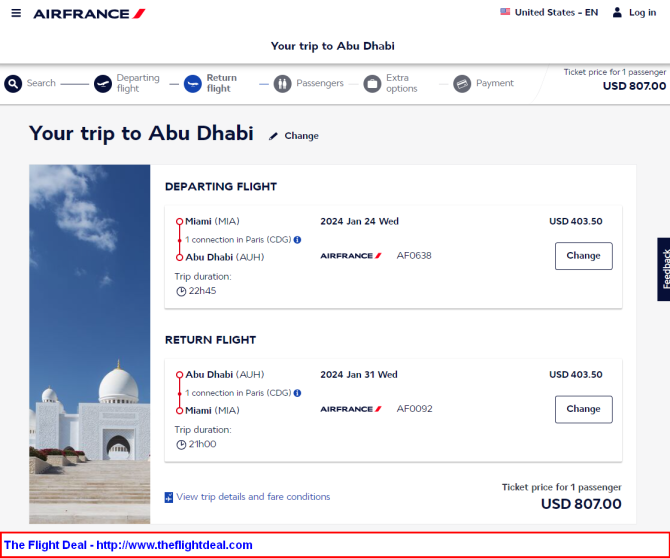Open United States - EN language selector
The height and width of the screenshot is (558, 670).
549,12
